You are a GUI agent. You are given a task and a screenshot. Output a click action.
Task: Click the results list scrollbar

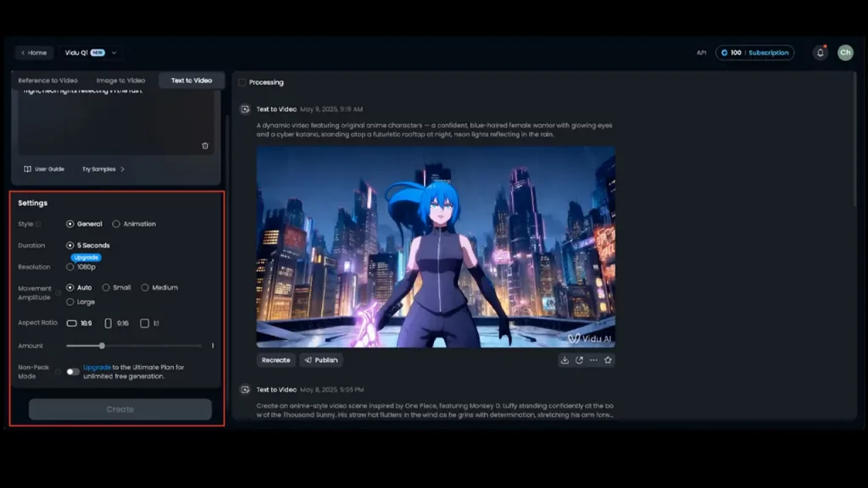pyautogui.click(x=854, y=141)
